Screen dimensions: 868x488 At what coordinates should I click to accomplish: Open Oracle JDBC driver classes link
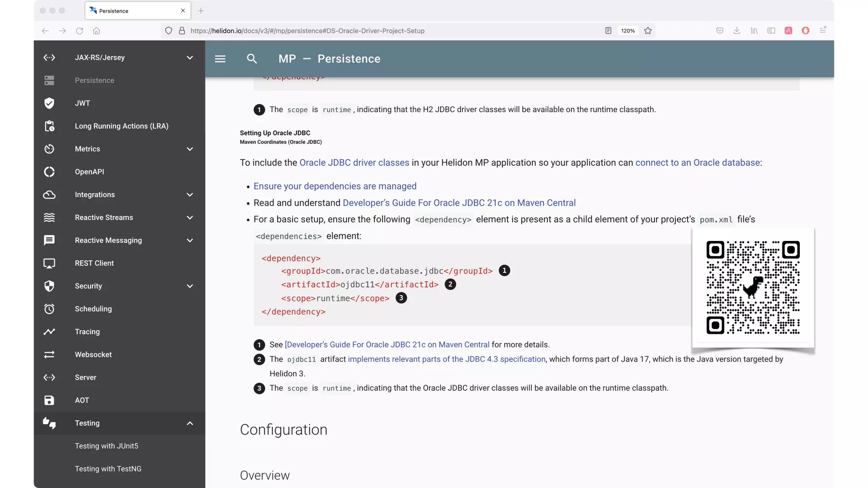[x=354, y=163]
